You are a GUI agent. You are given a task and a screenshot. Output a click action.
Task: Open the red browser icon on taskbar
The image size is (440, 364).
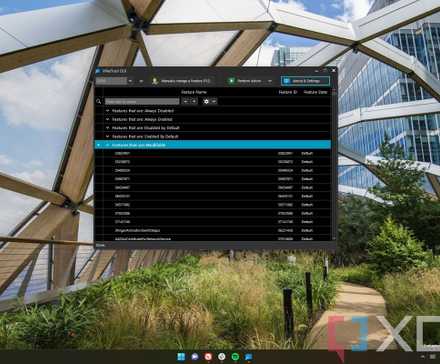click(208, 357)
